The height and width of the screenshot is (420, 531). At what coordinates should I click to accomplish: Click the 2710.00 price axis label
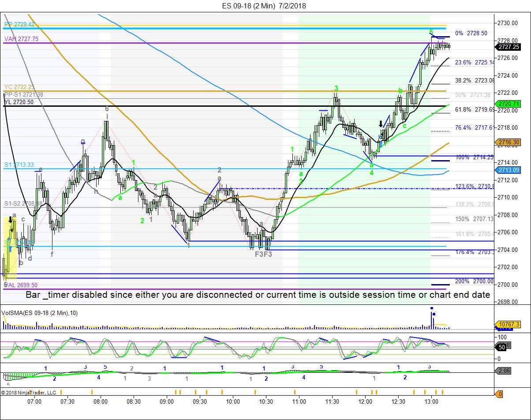[509, 198]
